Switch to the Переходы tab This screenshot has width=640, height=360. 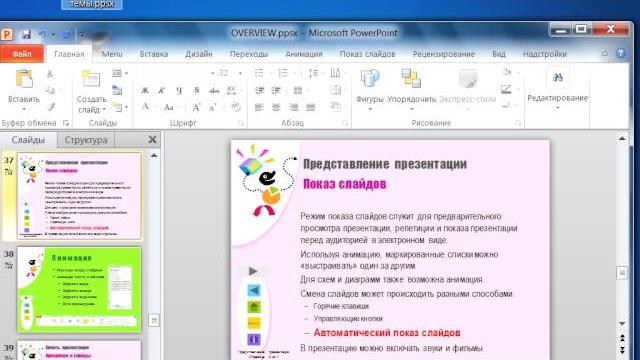coord(249,54)
